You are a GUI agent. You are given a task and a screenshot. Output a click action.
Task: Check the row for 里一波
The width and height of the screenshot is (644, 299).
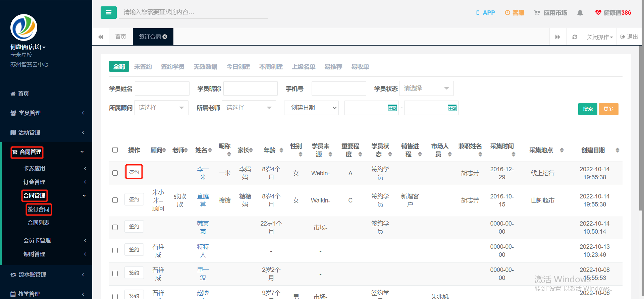tap(115, 274)
